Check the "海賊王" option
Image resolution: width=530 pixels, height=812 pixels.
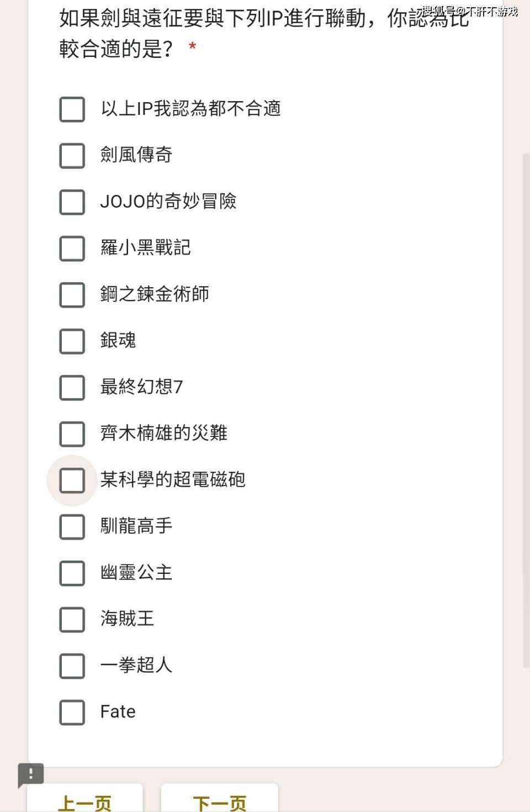[71, 620]
